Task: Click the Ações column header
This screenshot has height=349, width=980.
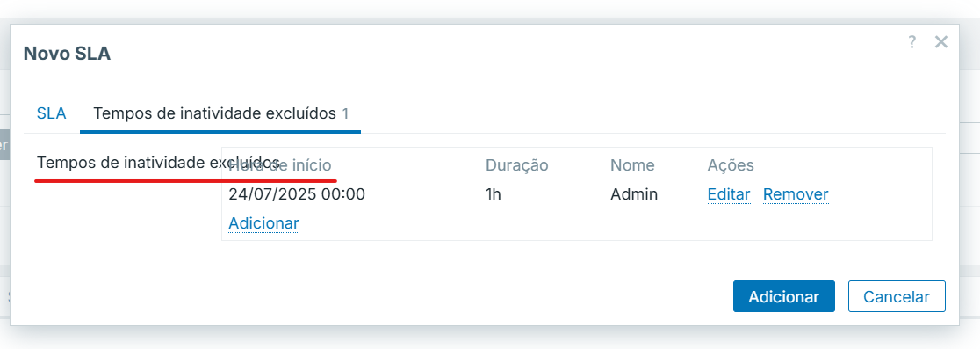Action: tap(731, 165)
